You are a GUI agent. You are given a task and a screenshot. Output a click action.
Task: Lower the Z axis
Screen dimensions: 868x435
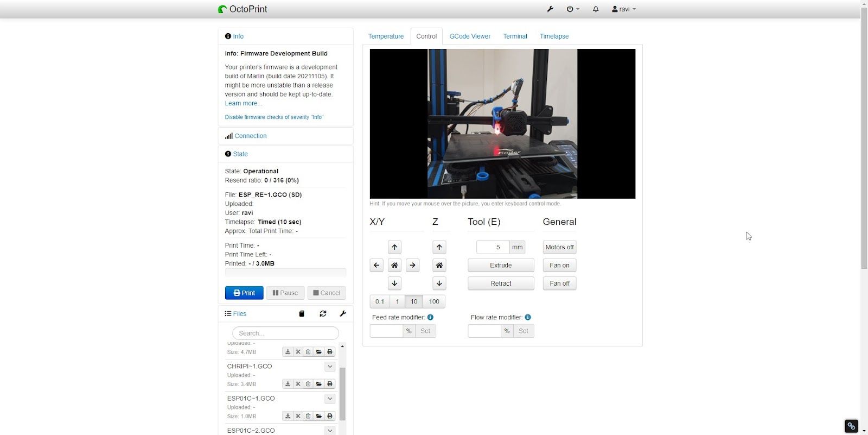click(439, 283)
